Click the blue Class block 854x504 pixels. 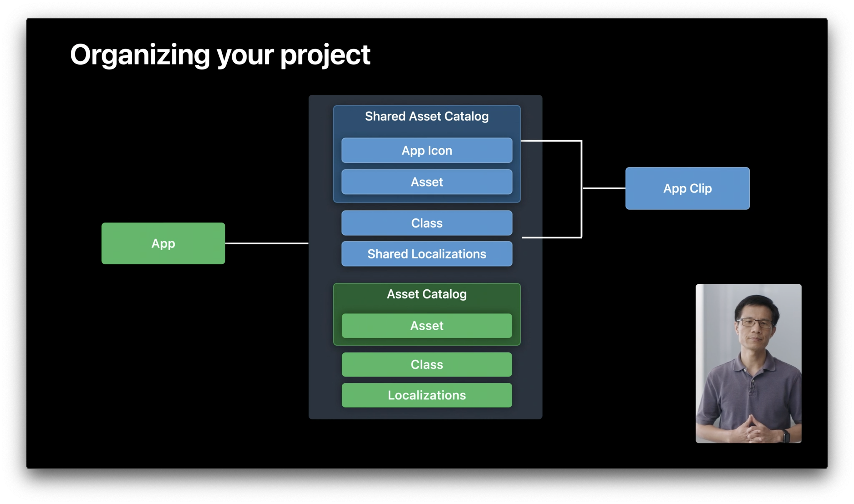point(427,223)
